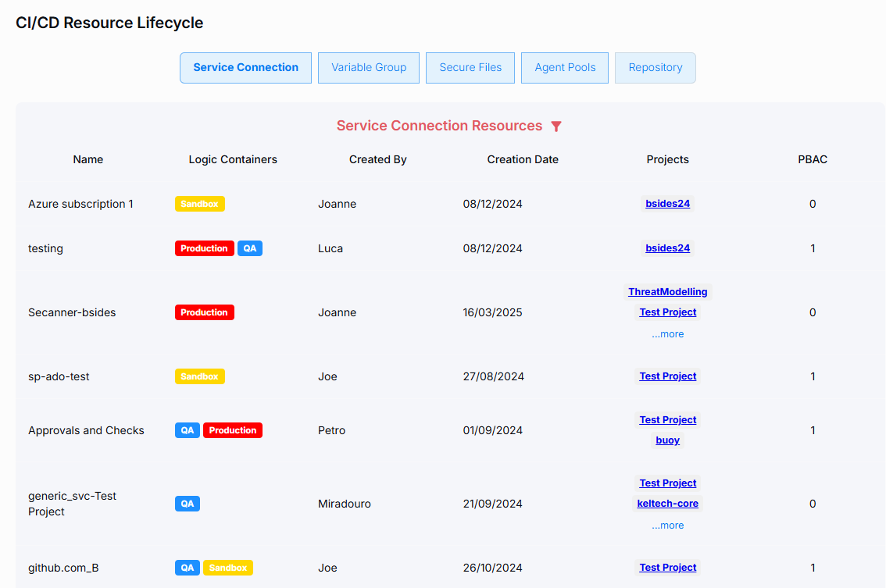
Task: Click the Production tag on testing row
Action: [204, 248]
